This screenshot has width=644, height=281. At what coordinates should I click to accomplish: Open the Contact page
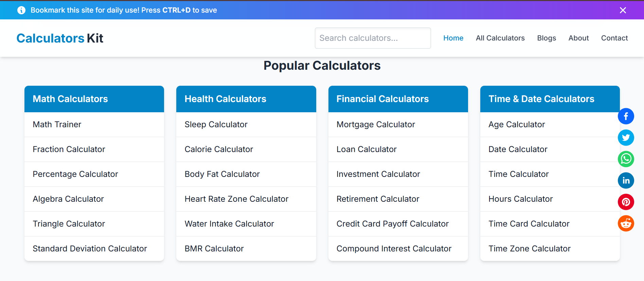coord(614,38)
